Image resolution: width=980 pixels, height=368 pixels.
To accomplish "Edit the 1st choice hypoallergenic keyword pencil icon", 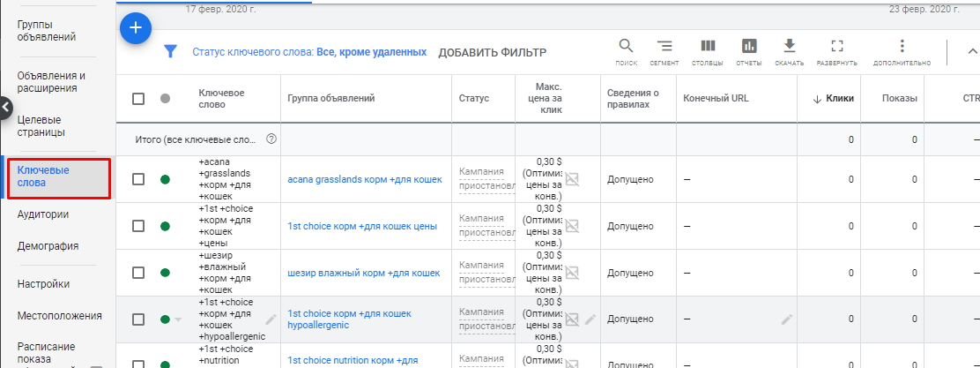I will click(x=271, y=319).
